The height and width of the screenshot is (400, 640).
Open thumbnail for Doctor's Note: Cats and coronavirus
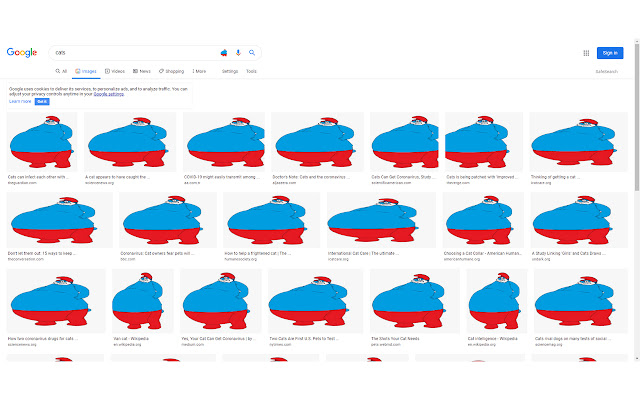tap(317, 142)
